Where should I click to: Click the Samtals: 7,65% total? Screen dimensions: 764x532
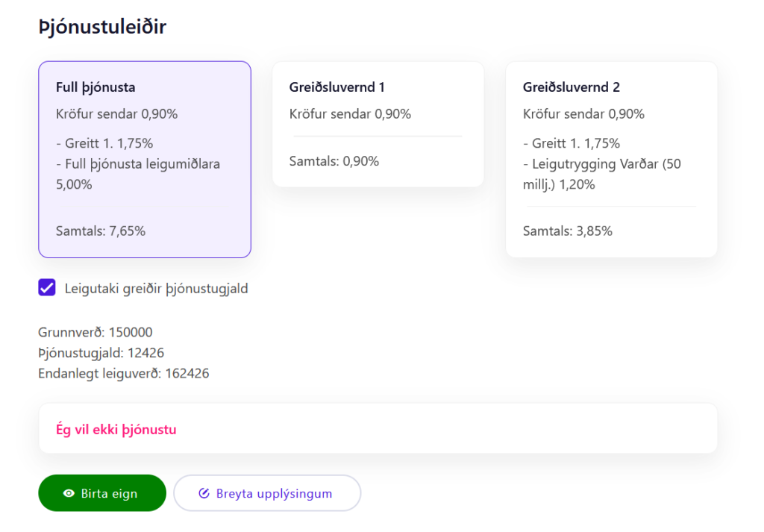pos(101,231)
